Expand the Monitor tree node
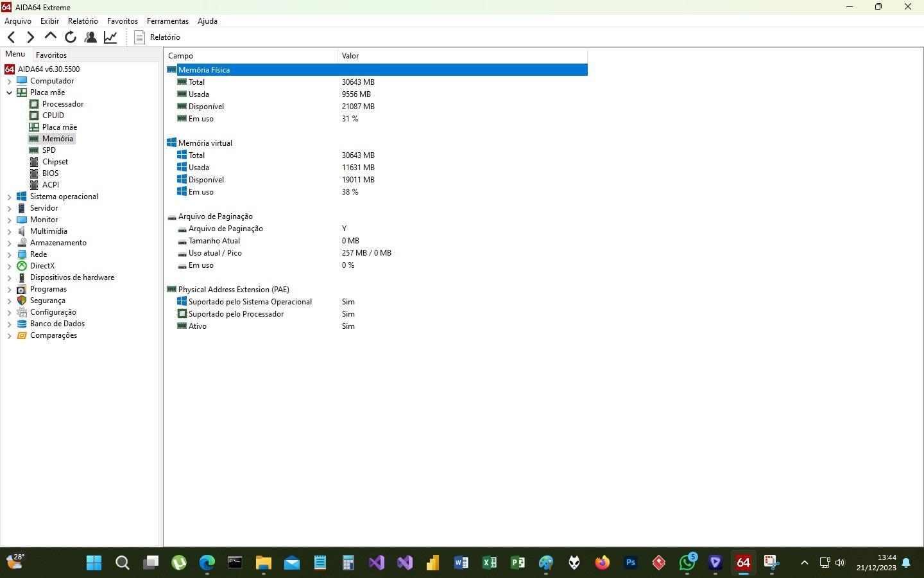This screenshot has height=578, width=924. [10, 220]
